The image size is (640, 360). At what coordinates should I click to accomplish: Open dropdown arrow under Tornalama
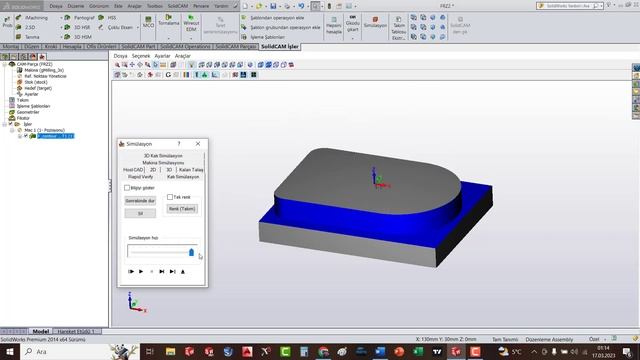click(x=169, y=38)
